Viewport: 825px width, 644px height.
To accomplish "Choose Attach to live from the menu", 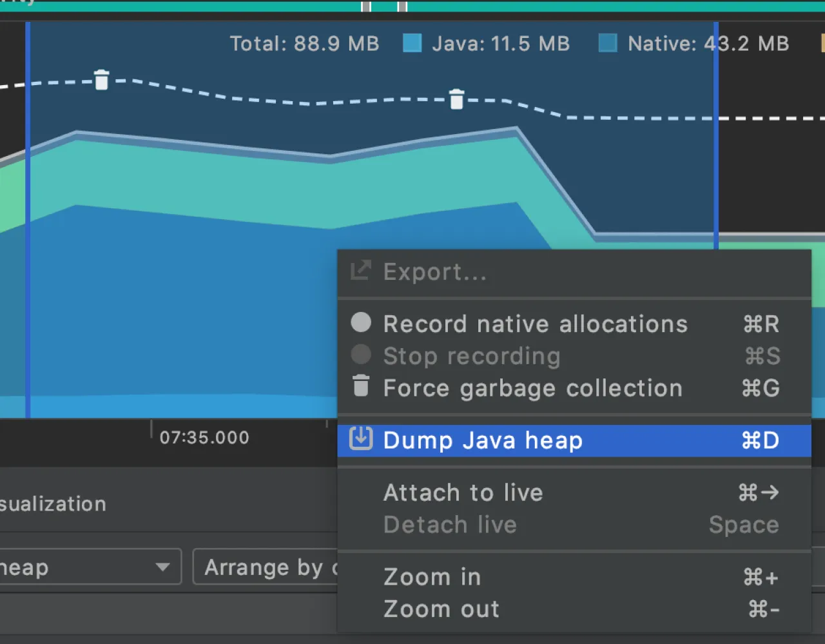I will point(574,493).
